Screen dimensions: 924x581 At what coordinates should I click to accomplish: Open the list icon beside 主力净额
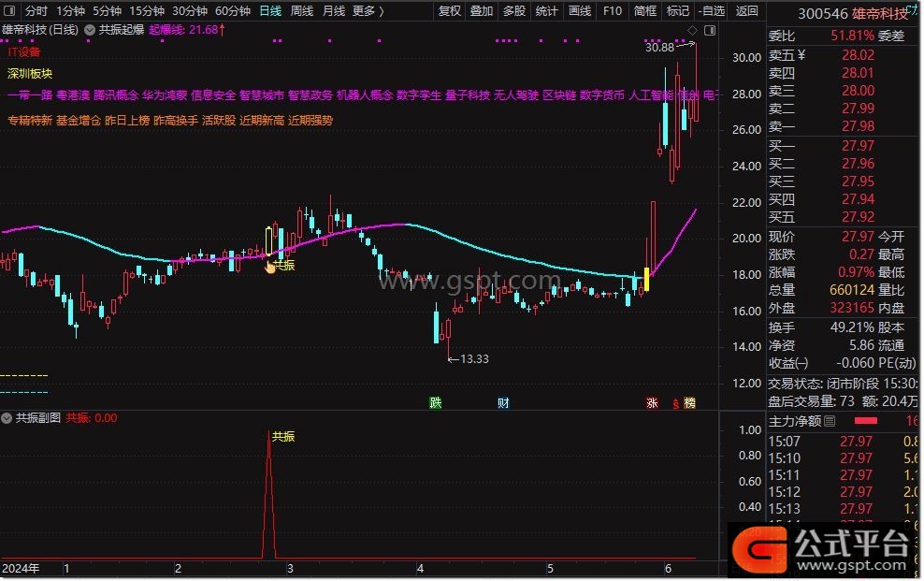[x=830, y=421]
